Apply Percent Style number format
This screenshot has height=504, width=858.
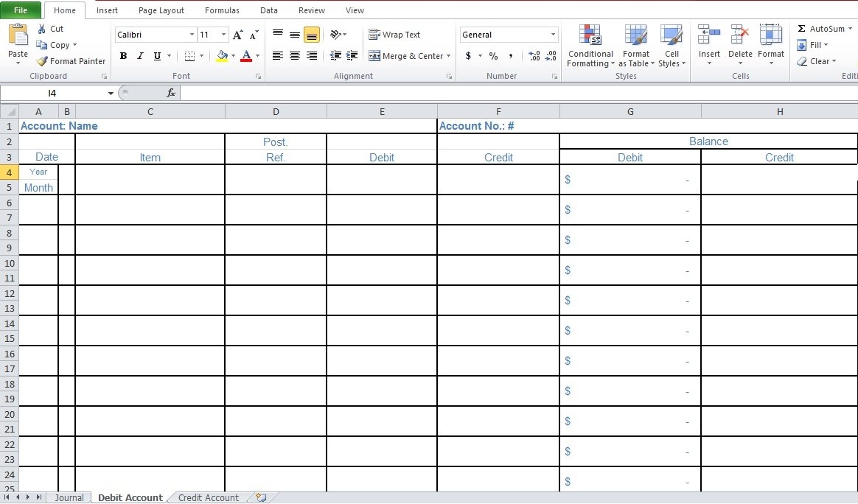pos(492,55)
